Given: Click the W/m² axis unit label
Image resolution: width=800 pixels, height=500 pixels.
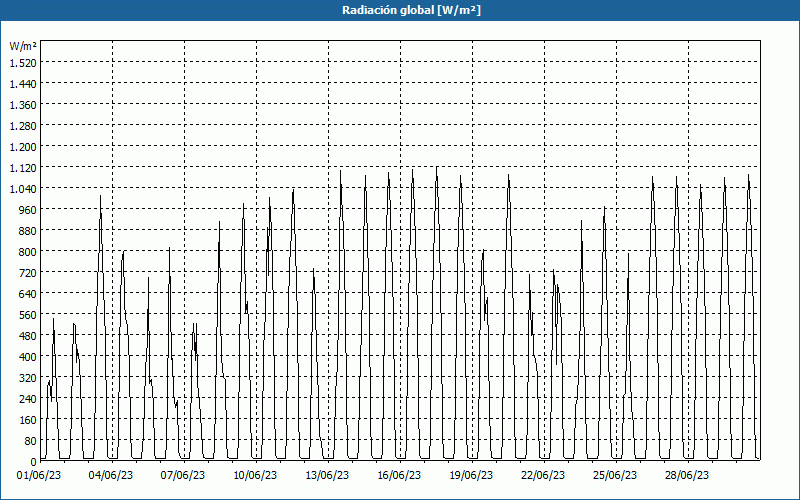Looking at the screenshot, I should coord(23,46).
